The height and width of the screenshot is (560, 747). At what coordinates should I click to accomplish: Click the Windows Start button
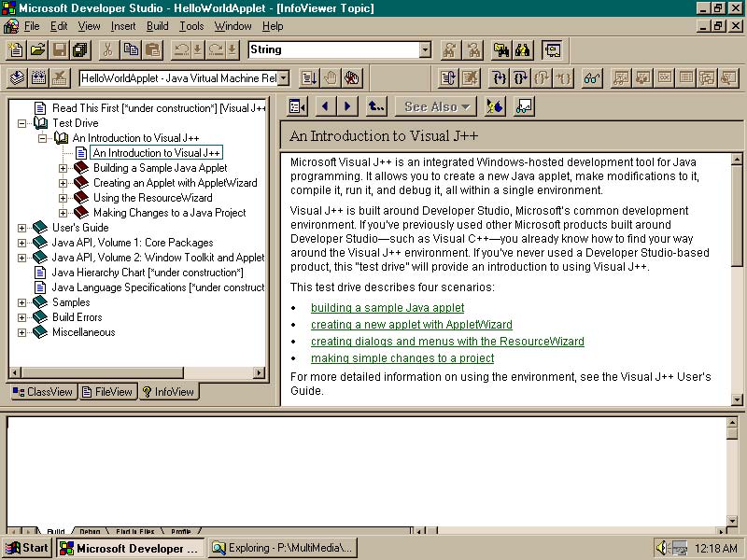click(27, 548)
